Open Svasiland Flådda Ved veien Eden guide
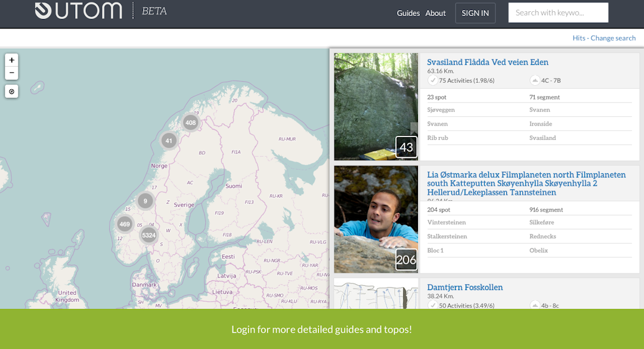The width and height of the screenshot is (644, 349). click(488, 62)
